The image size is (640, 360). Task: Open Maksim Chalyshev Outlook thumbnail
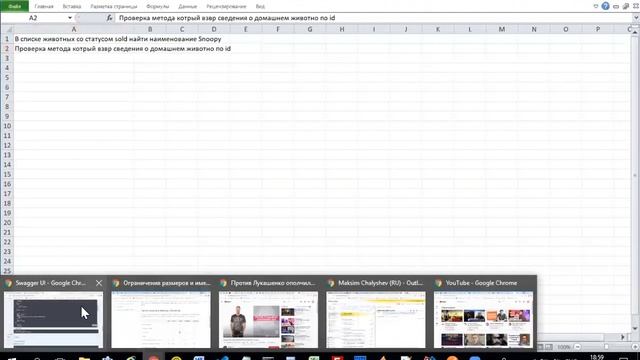(x=376, y=319)
